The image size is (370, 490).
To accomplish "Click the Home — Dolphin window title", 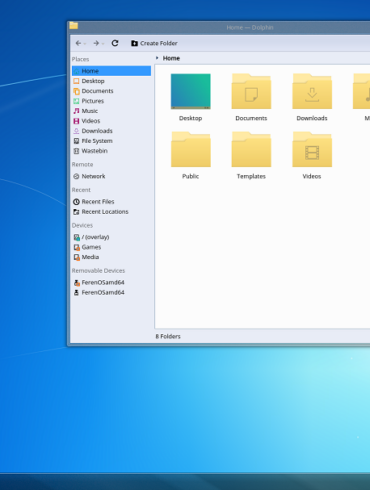I will click(250, 27).
